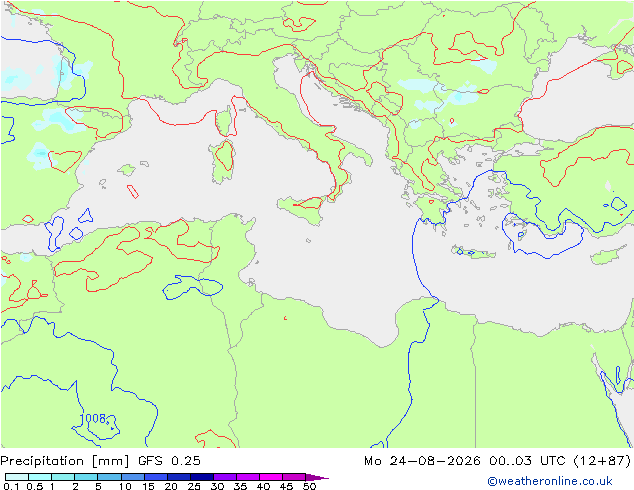
Task: Click the '35' legend value
Action: (x=240, y=486)
